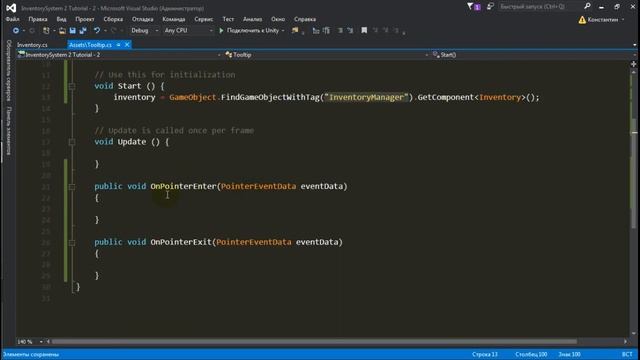Open the 140 % zoom dropdown

click(41, 342)
